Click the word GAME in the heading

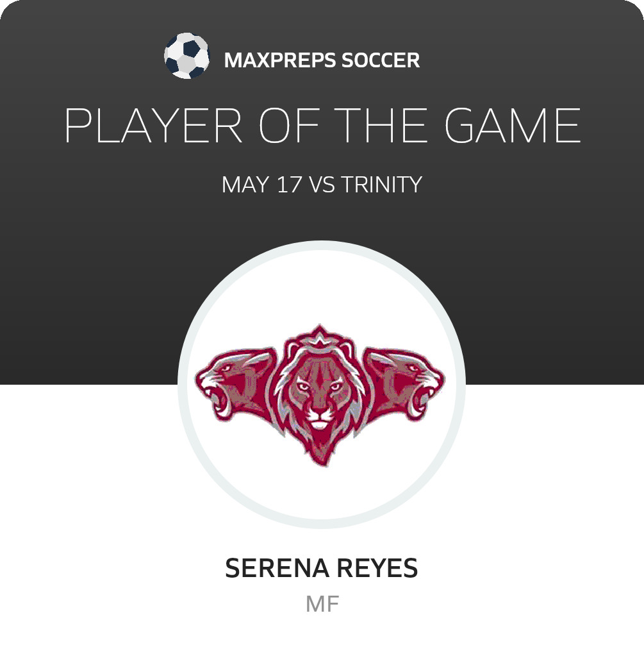(x=513, y=125)
